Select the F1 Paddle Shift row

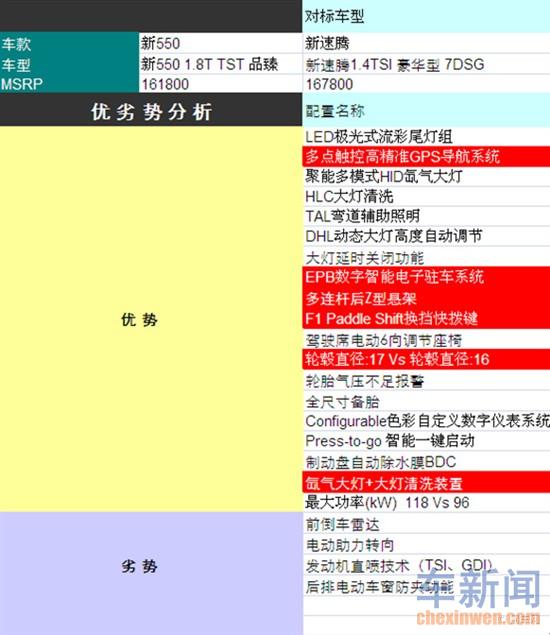(426, 319)
